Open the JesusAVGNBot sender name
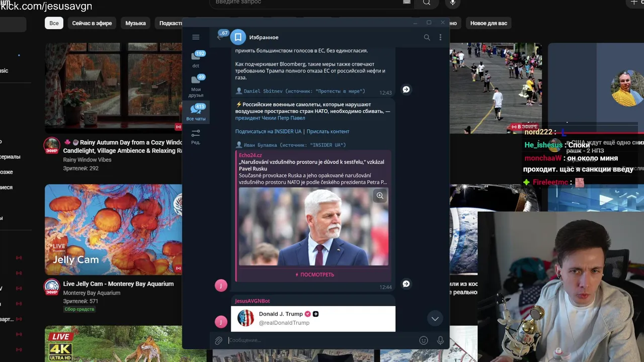The height and width of the screenshot is (362, 644). (x=253, y=301)
